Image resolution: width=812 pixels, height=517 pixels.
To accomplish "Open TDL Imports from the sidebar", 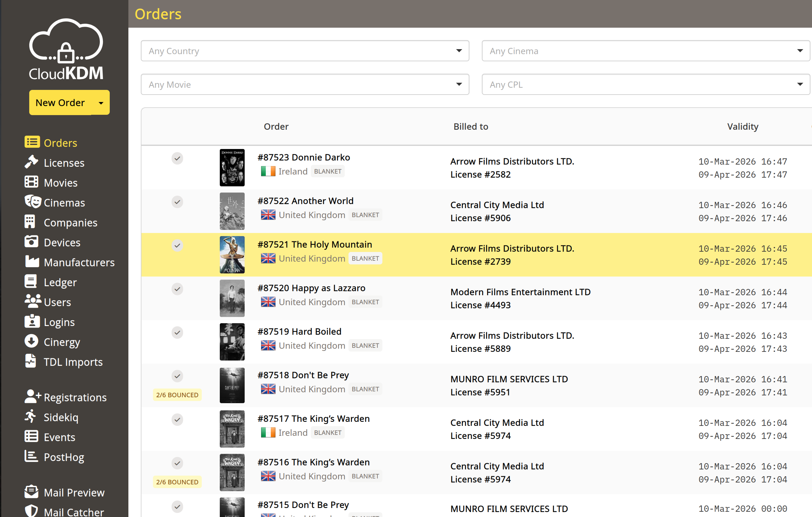I will pyautogui.click(x=73, y=361).
